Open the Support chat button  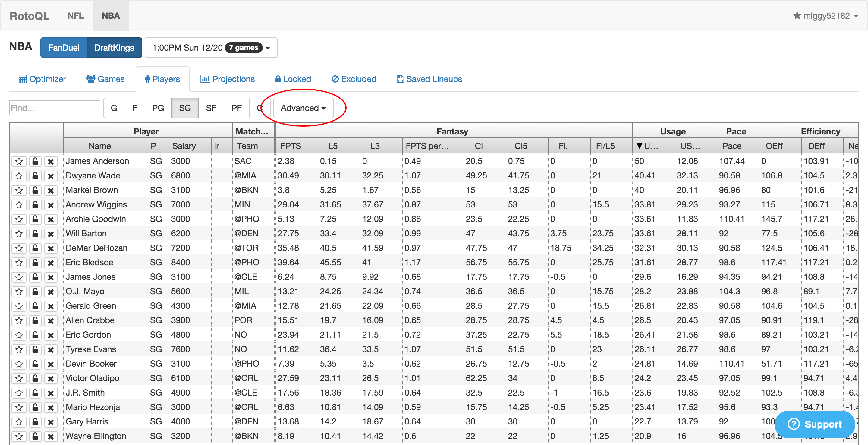tap(815, 424)
